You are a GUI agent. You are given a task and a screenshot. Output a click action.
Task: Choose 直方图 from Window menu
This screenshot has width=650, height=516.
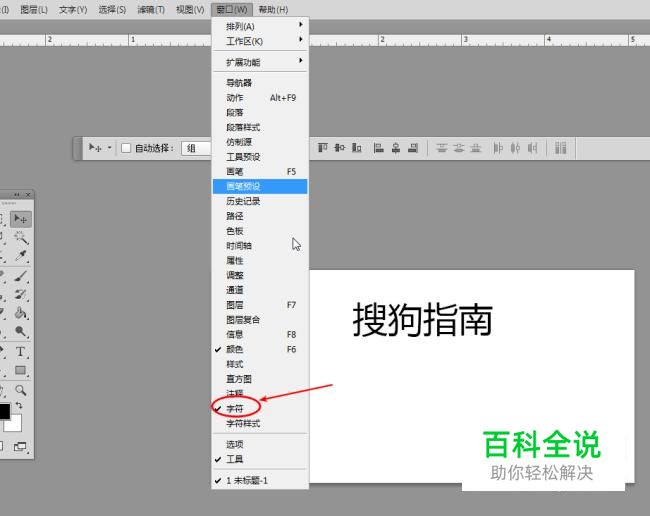tap(260, 379)
